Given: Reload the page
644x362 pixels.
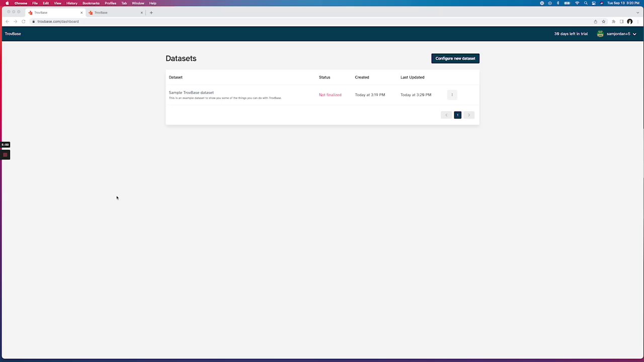Looking at the screenshot, I should pos(23,22).
